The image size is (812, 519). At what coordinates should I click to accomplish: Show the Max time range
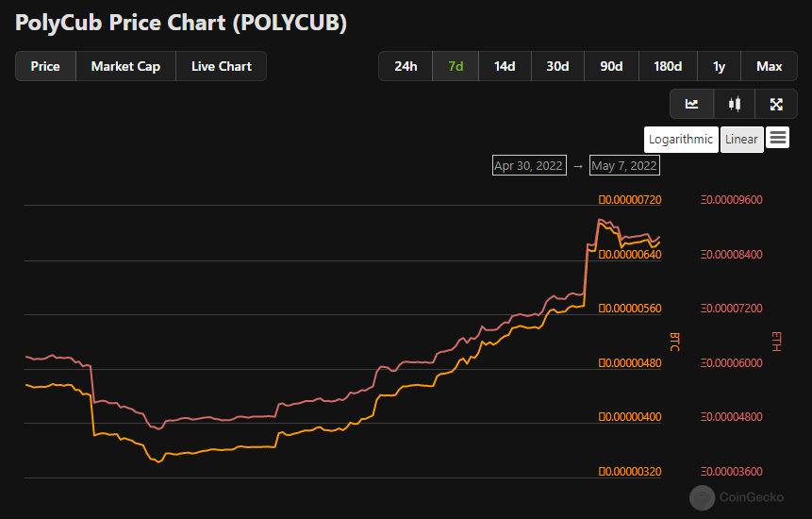tap(769, 66)
